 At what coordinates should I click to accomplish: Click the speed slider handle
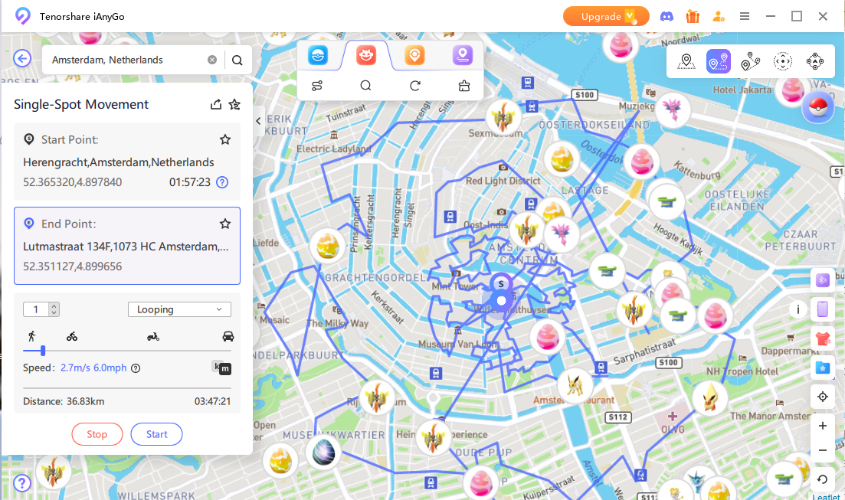(43, 351)
